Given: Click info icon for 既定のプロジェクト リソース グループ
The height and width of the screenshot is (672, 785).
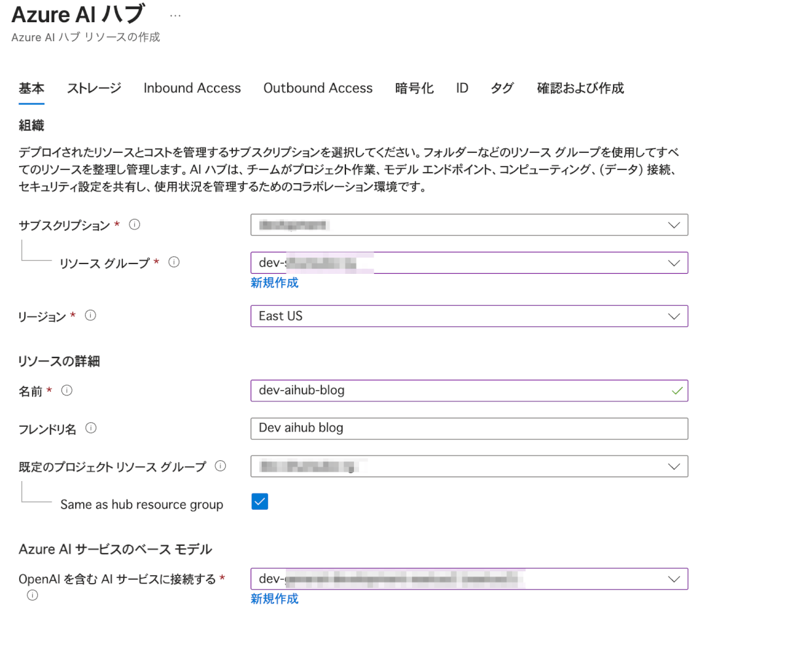Looking at the screenshot, I should coord(220,466).
